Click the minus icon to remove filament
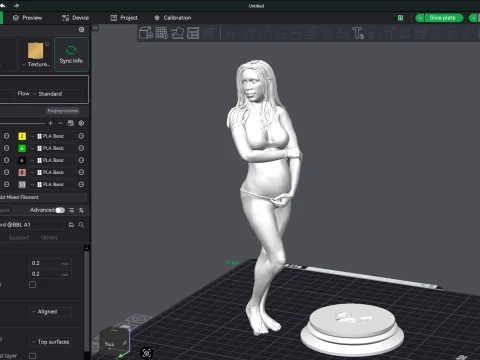480x360 pixels. pos(60,123)
